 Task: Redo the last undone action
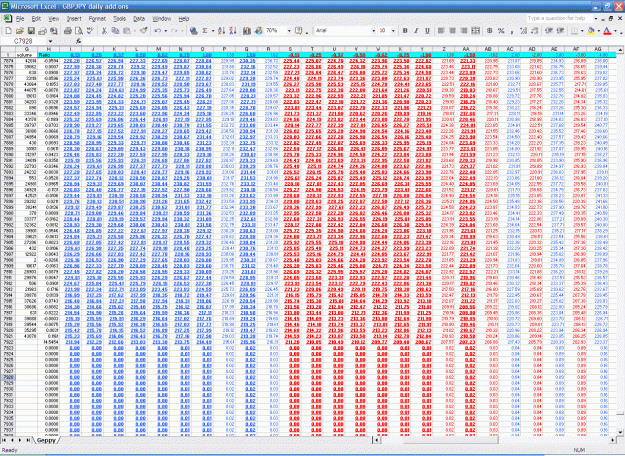(174, 31)
